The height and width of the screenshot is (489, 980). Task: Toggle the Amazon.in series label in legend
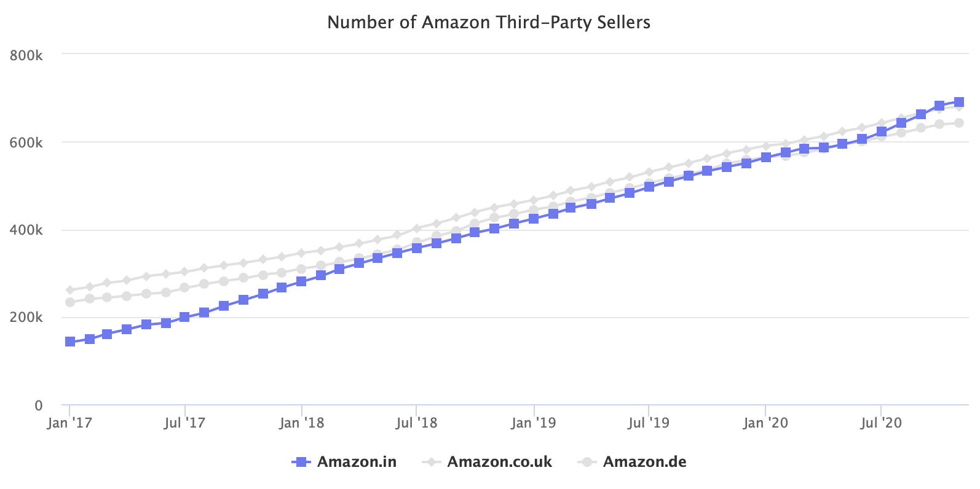click(x=357, y=462)
